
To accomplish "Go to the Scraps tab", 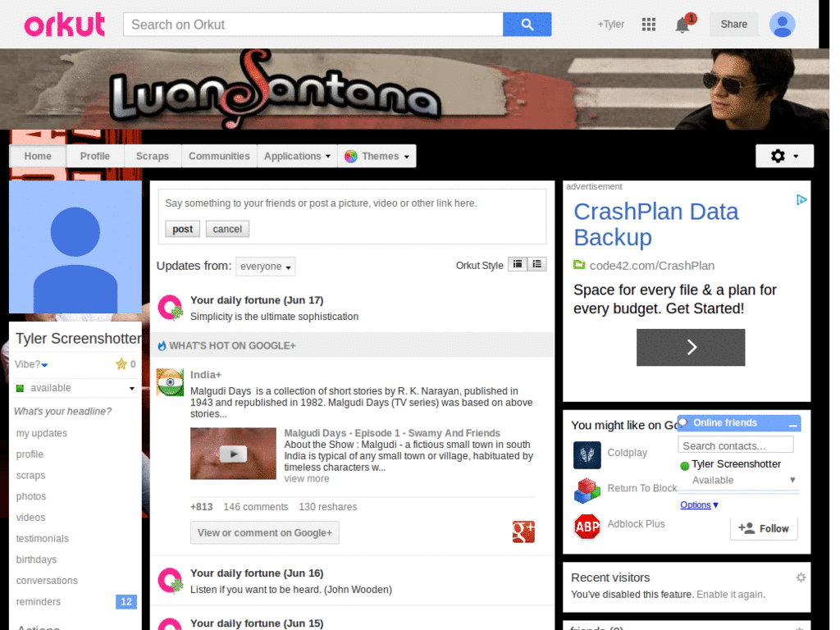I will click(x=152, y=157).
